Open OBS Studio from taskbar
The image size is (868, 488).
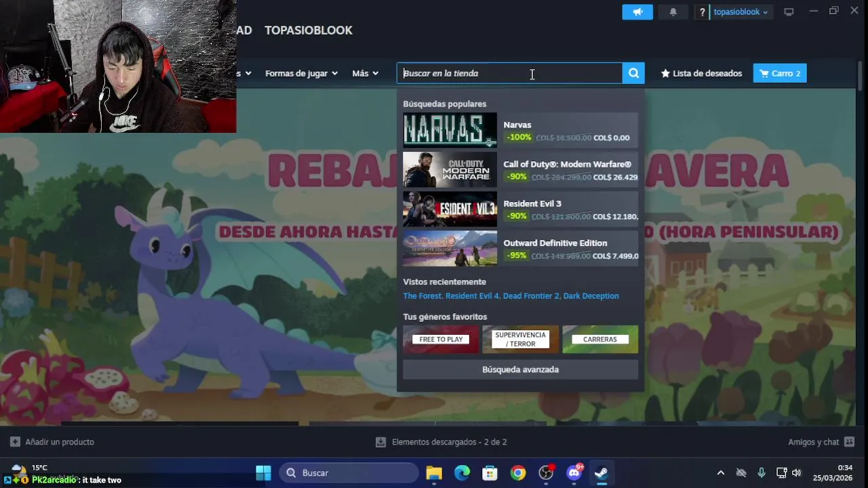(546, 473)
